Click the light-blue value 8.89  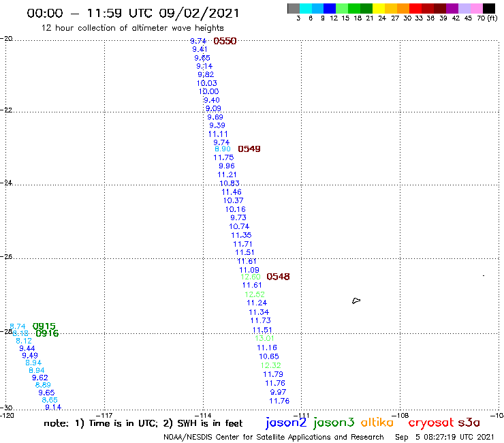click(x=43, y=385)
